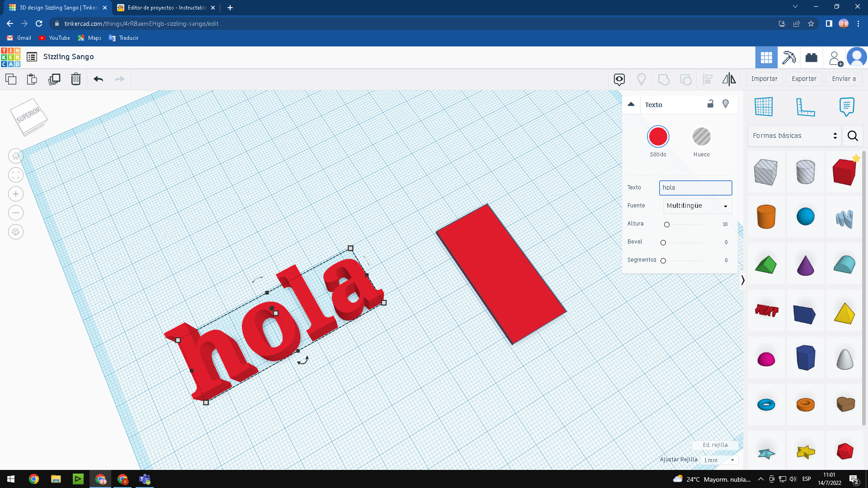Open a new browser tab
Screen dimensions: 868x488
coord(230,8)
